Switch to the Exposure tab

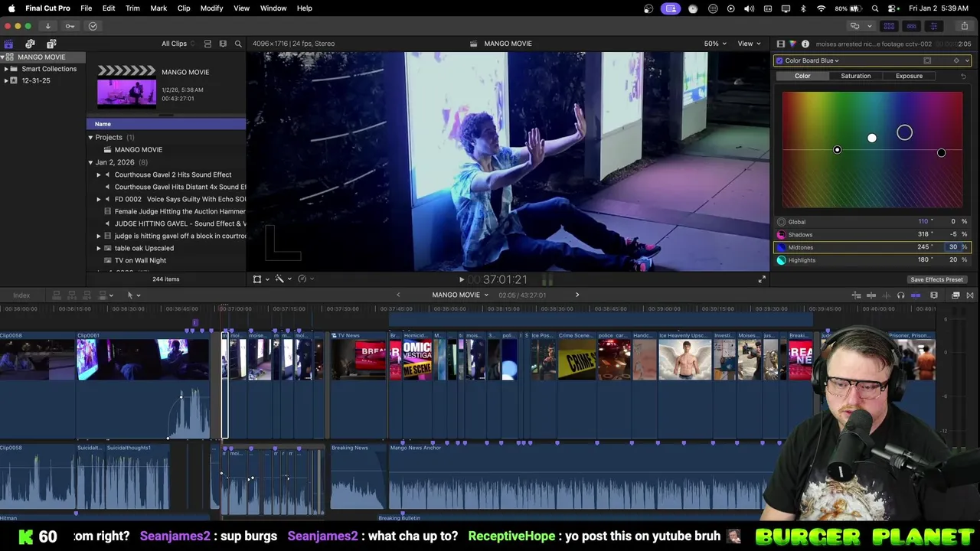point(909,76)
